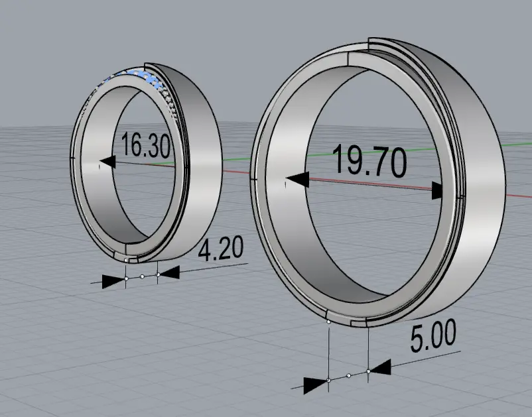Click left arrowhead of the 4.20 dimension
The height and width of the screenshot is (417, 532).
pyautogui.click(x=113, y=281)
